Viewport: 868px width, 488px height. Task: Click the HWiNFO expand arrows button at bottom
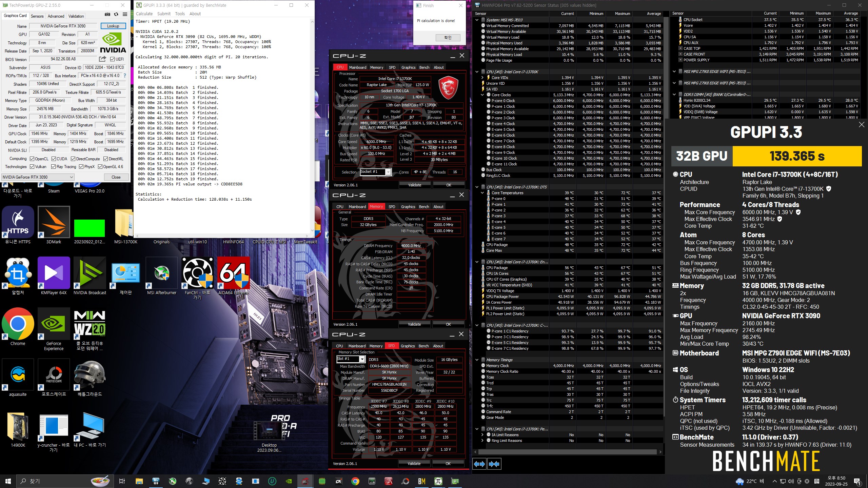[479, 464]
